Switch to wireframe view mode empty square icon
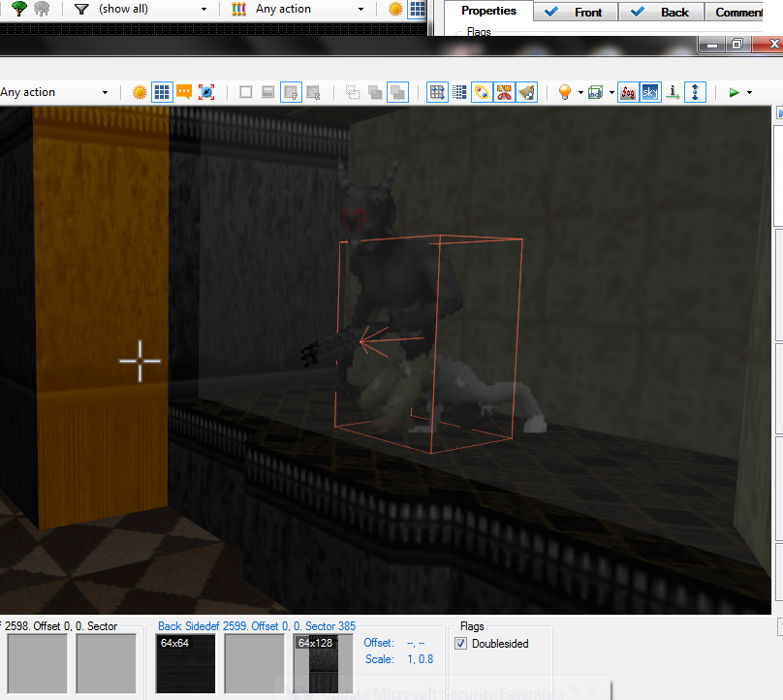 point(246,92)
